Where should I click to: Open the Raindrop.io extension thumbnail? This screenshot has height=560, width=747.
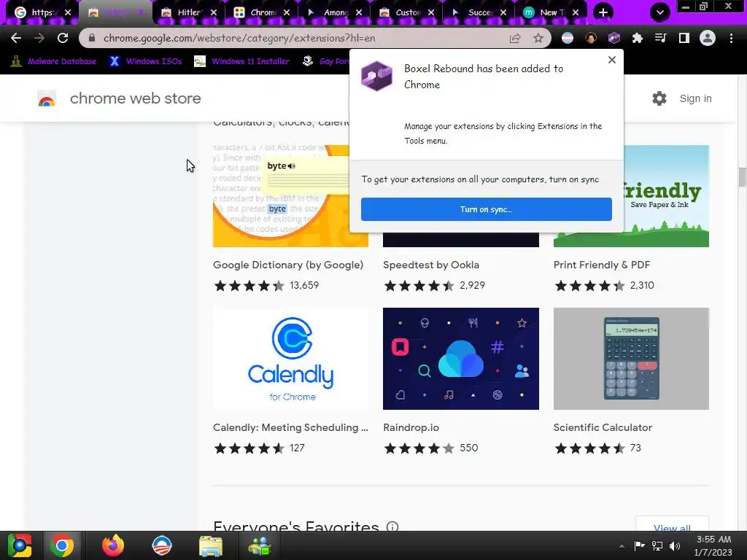[x=461, y=359]
